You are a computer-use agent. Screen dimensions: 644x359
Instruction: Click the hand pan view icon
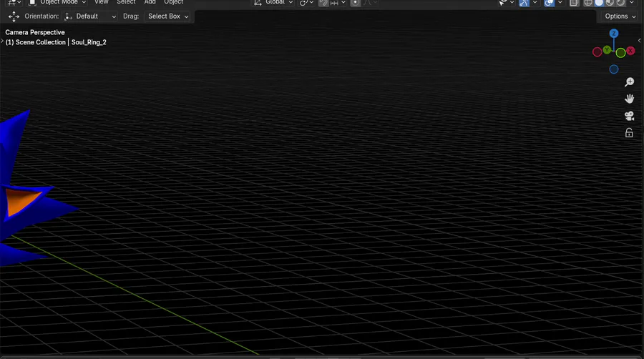click(629, 99)
